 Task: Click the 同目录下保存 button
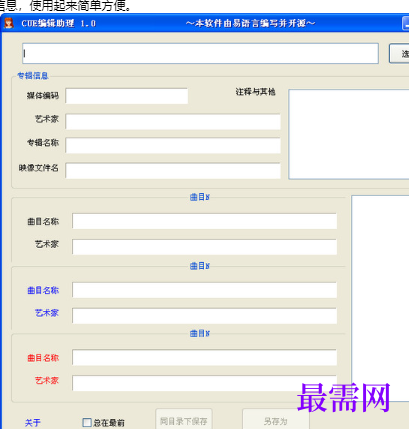coord(184,420)
